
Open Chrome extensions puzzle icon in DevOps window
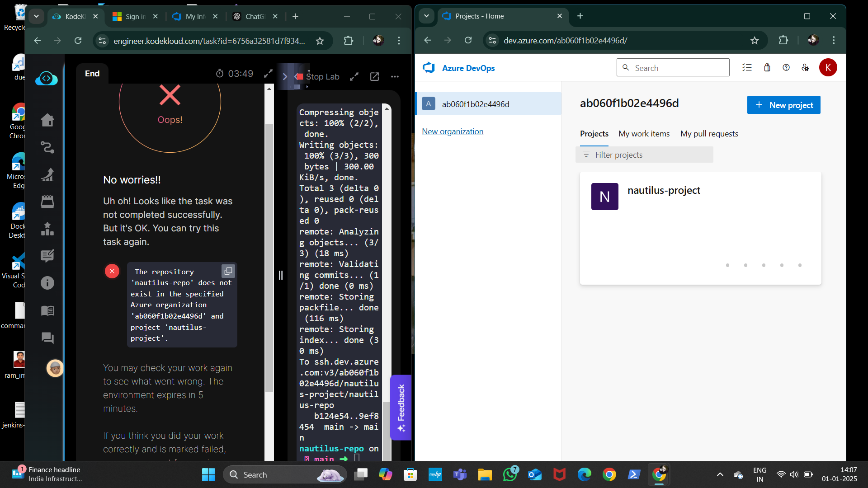tap(783, 41)
